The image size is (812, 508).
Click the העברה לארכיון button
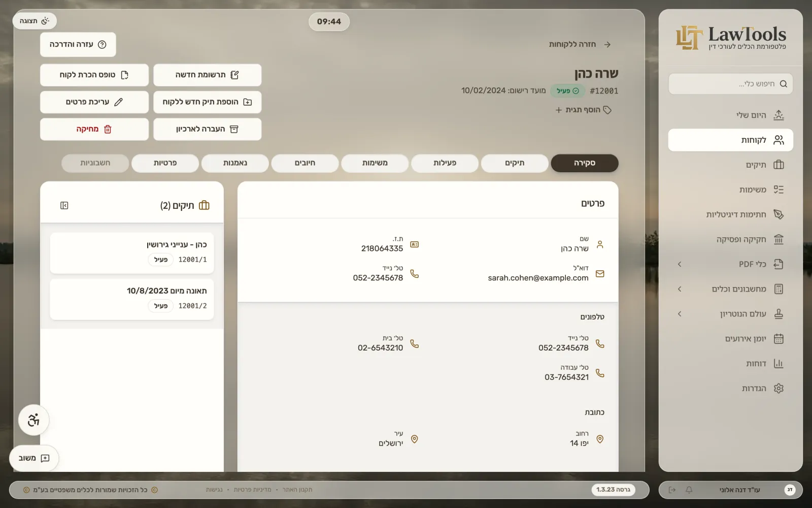pos(208,129)
